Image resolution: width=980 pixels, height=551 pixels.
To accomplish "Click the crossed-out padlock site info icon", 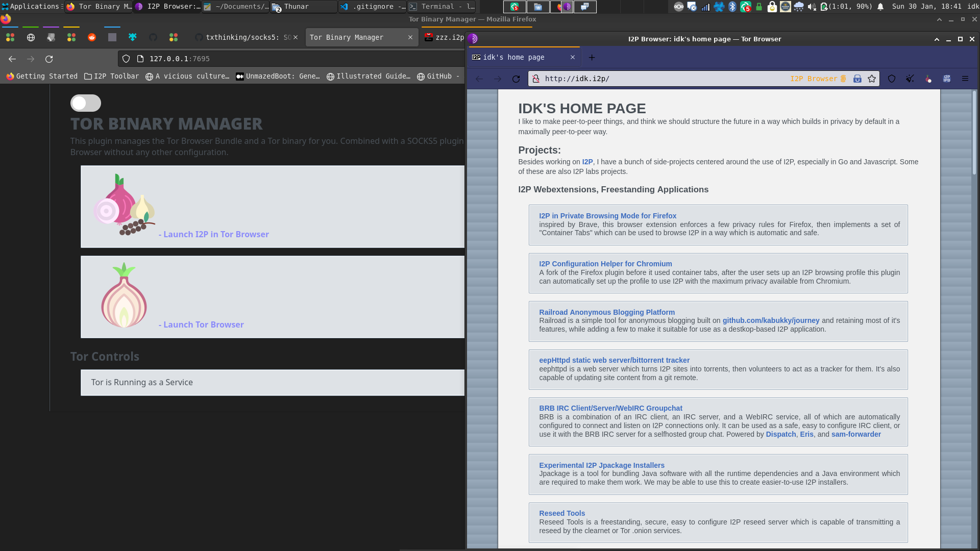I will (536, 79).
